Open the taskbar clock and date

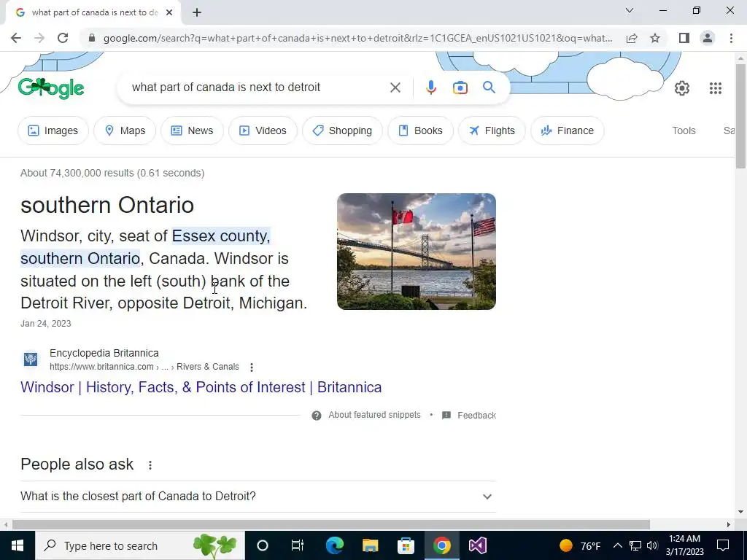684,545
